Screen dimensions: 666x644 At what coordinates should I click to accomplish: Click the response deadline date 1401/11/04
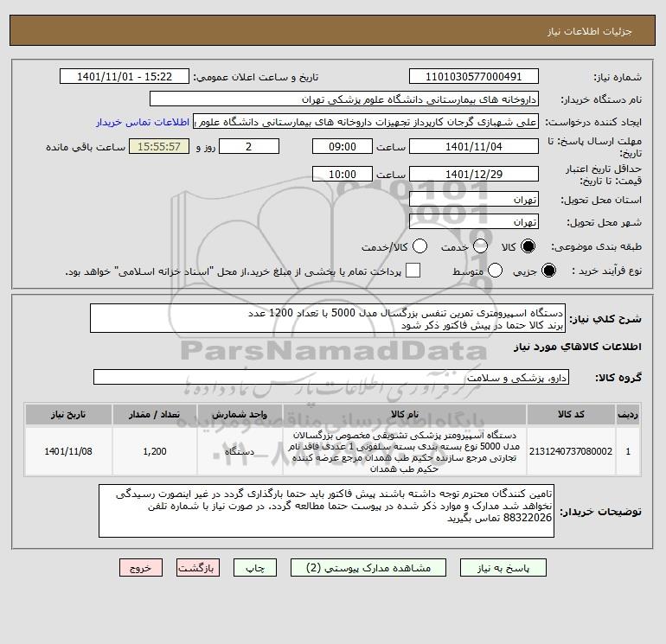tap(474, 146)
